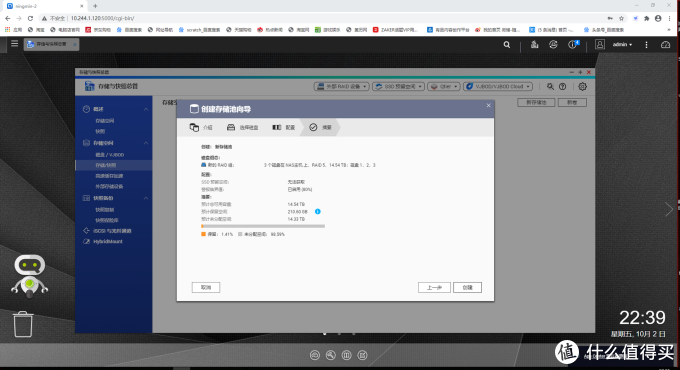
Task: Click the HybridMount sidebar entry
Action: (x=108, y=242)
